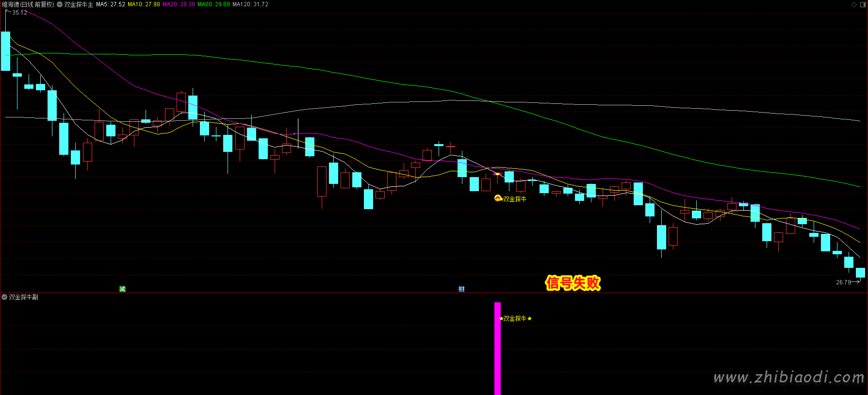
Task: Click the 35.12 high price marker
Action: [19, 13]
